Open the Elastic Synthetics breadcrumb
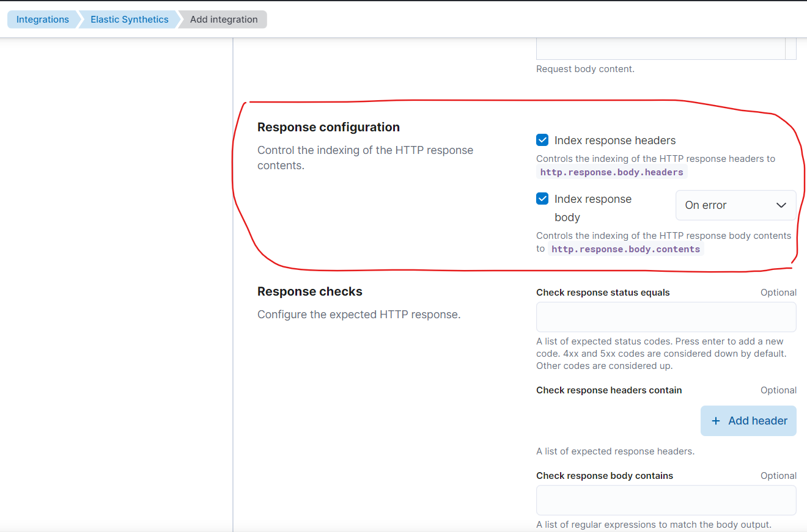 129,20
